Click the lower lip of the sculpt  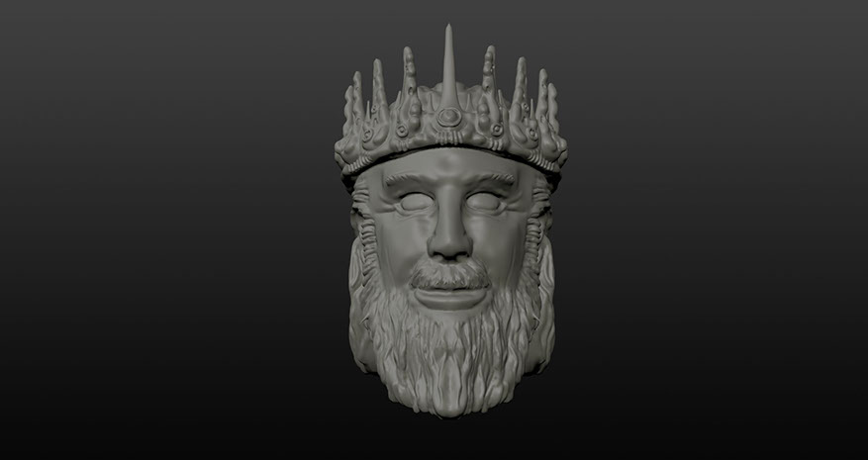(x=450, y=295)
